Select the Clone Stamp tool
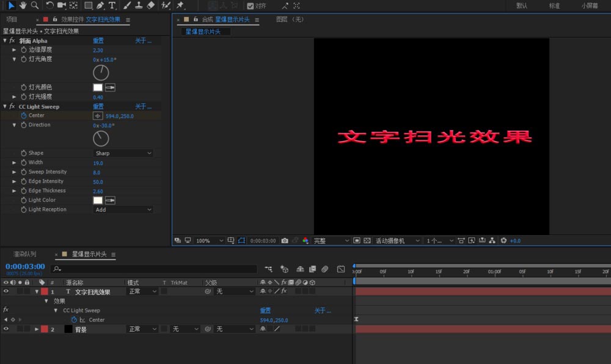Image resolution: width=611 pixels, height=364 pixels. pos(139,5)
